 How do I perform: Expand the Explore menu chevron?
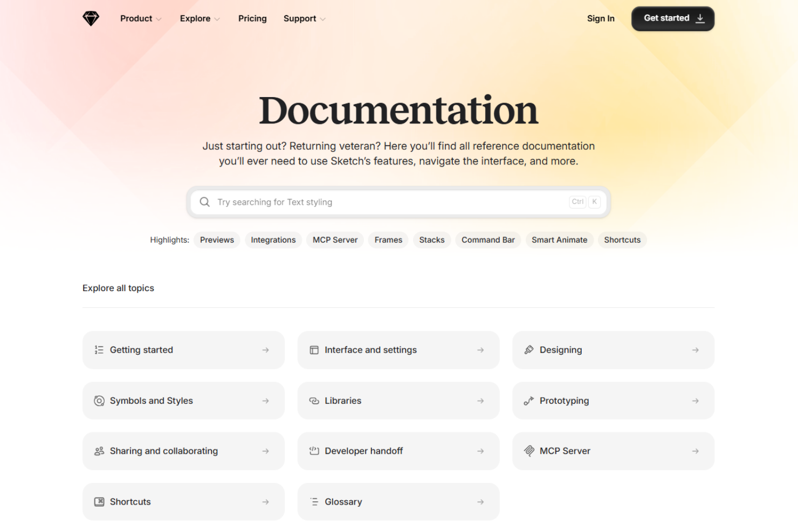pyautogui.click(x=217, y=19)
